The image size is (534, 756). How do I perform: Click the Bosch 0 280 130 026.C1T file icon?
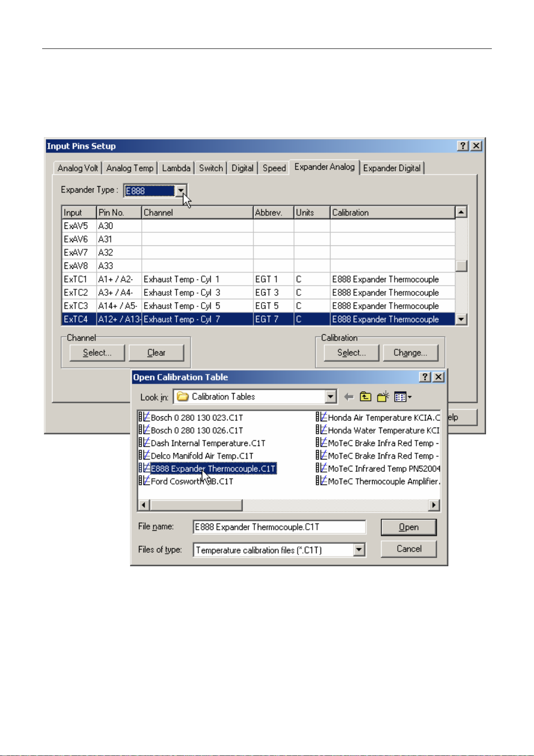pos(144,430)
